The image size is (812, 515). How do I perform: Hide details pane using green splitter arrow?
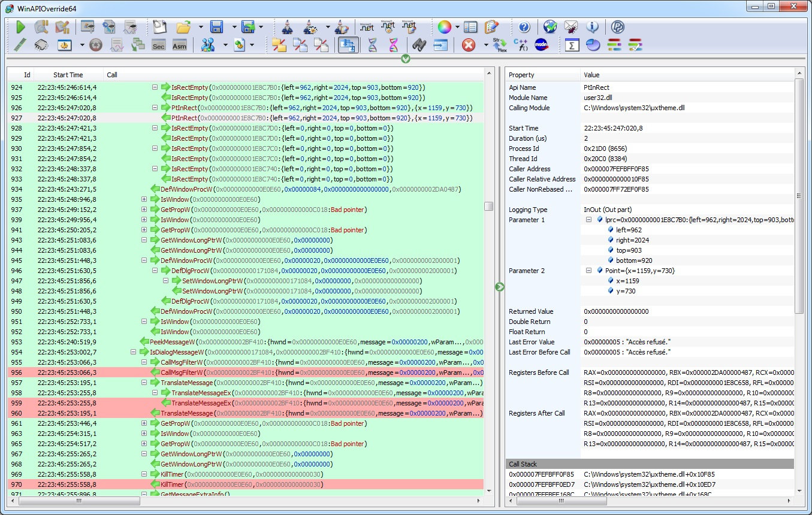pos(500,287)
